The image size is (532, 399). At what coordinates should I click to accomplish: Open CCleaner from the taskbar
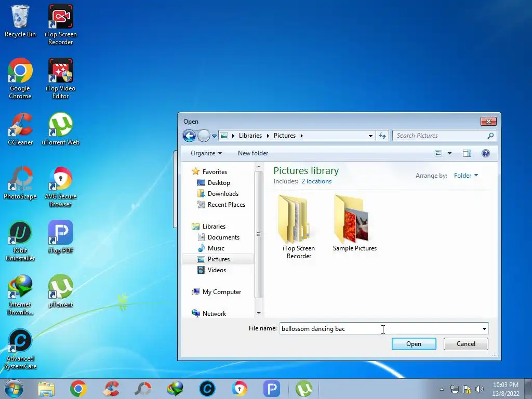(111, 389)
